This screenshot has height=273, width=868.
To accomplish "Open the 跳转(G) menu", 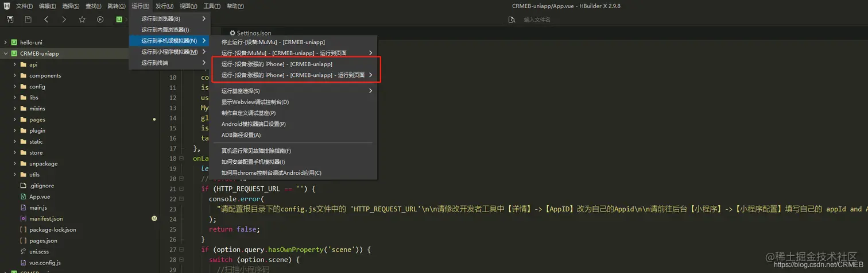I will click(x=116, y=6).
